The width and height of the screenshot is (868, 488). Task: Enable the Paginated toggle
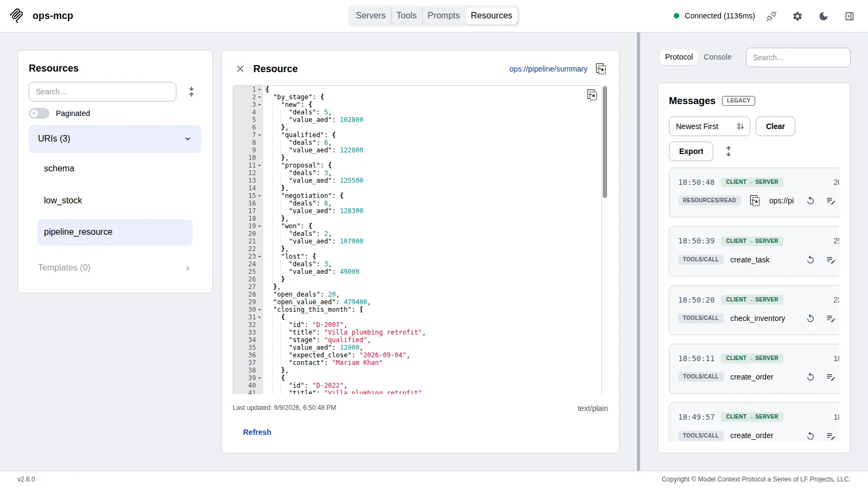pos(39,113)
